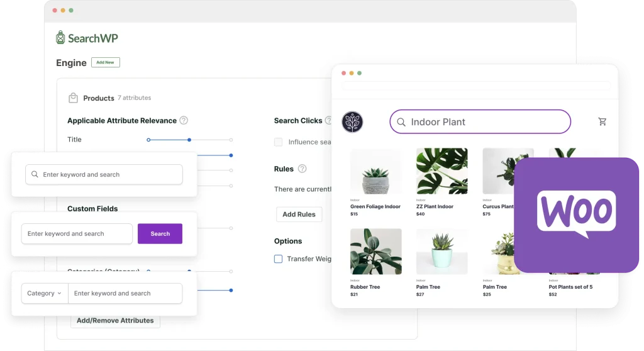This screenshot has height=351, width=644.
Task: Click the "7 attributes" label
Action: tap(135, 98)
